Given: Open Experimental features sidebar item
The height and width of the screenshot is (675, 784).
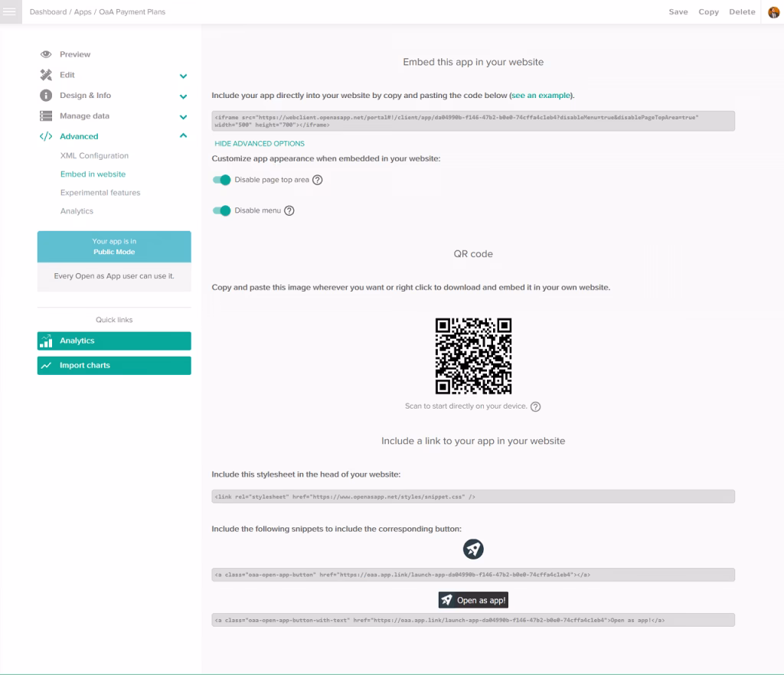Looking at the screenshot, I should (x=100, y=193).
